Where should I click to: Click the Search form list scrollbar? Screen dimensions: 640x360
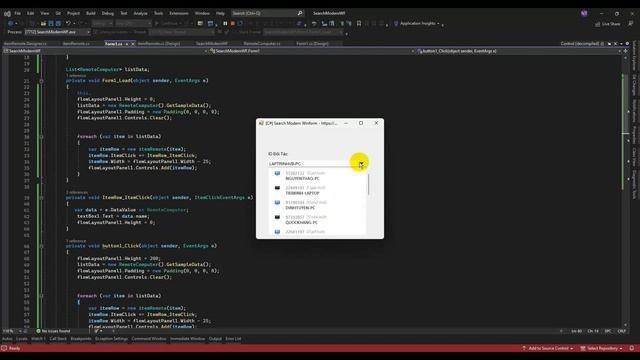[x=368, y=184]
